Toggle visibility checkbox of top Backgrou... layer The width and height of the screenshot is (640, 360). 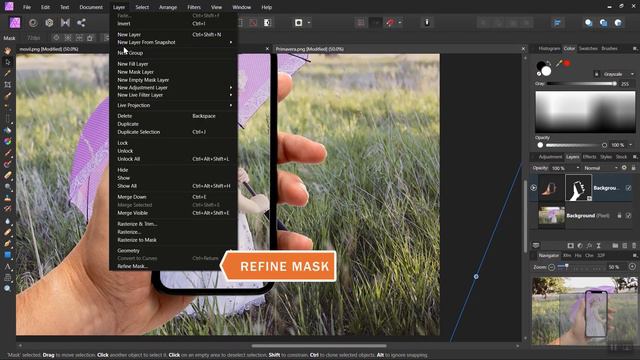coord(628,188)
